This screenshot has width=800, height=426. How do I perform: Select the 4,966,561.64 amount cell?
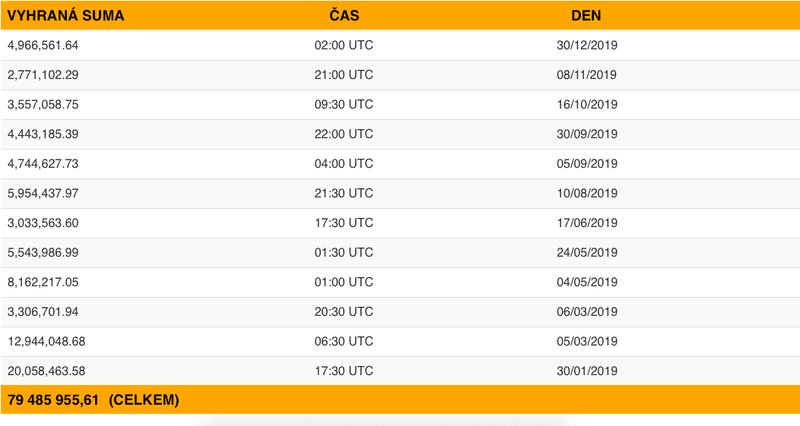(x=43, y=45)
